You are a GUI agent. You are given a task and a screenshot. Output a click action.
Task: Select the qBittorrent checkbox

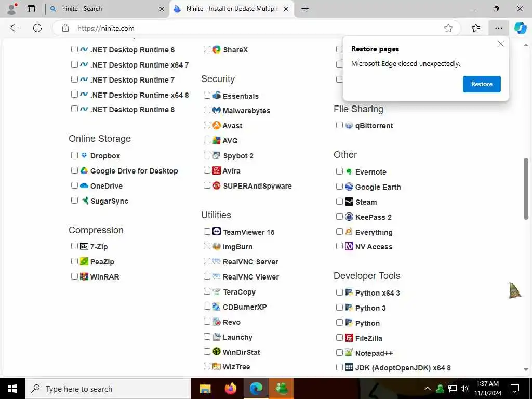click(339, 125)
